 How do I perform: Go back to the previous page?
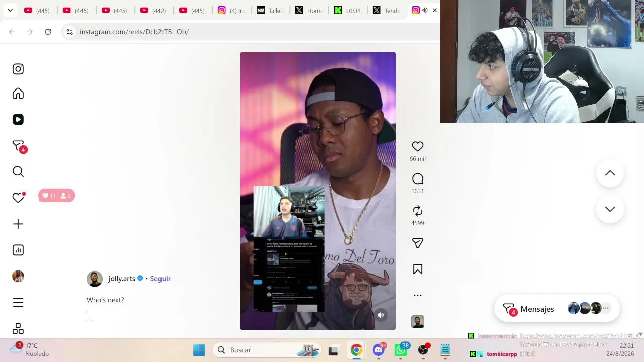pyautogui.click(x=12, y=32)
